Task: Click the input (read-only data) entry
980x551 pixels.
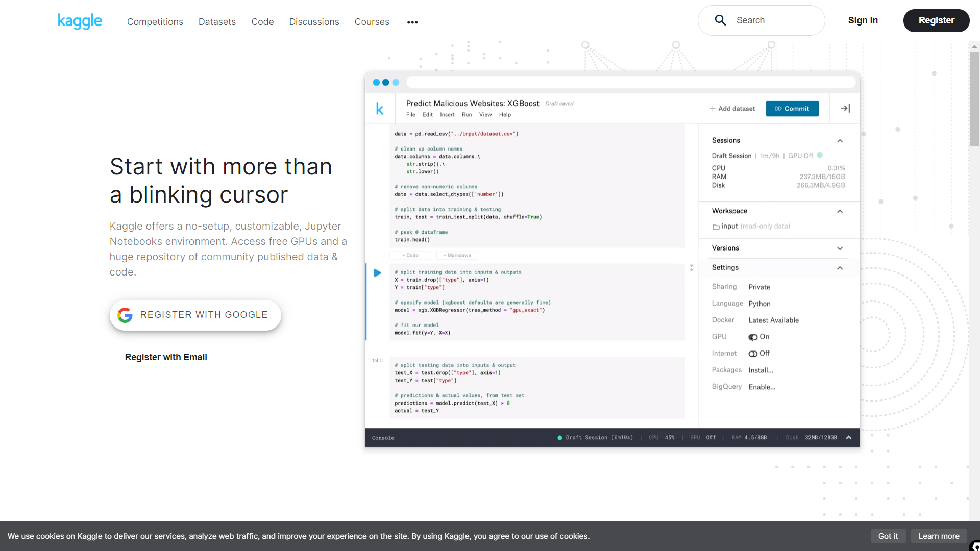Action: [x=751, y=227]
